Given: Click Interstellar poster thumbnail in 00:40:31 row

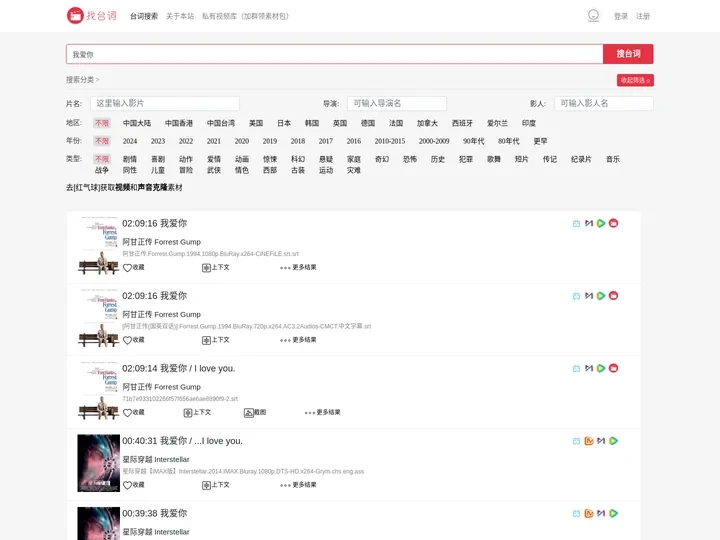Looking at the screenshot, I should [99, 463].
